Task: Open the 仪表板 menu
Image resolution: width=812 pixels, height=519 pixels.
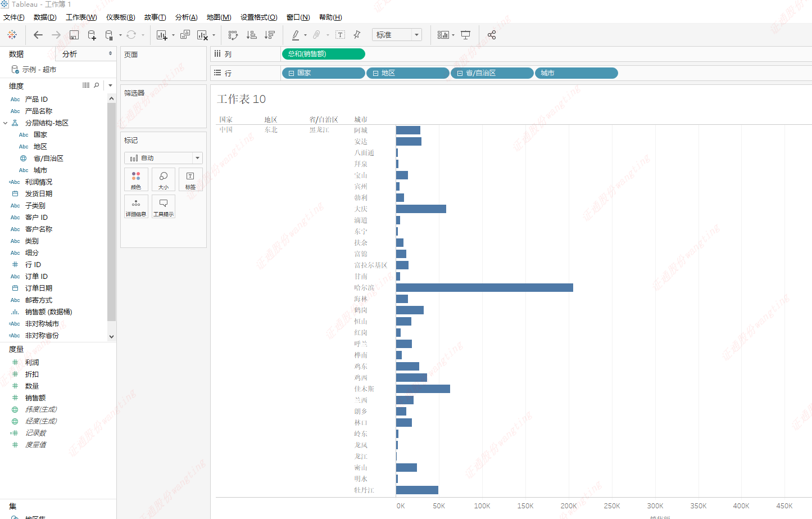Action: (121, 17)
